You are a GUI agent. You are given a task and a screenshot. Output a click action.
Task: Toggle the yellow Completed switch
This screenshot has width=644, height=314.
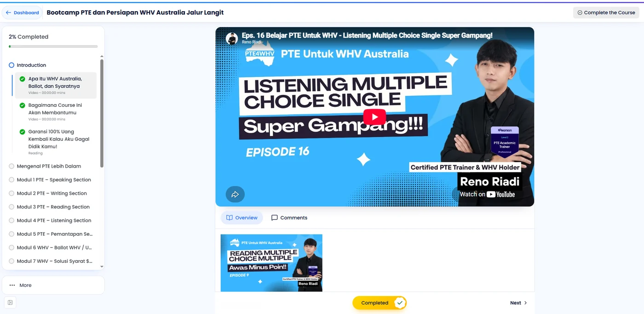pyautogui.click(x=379, y=303)
